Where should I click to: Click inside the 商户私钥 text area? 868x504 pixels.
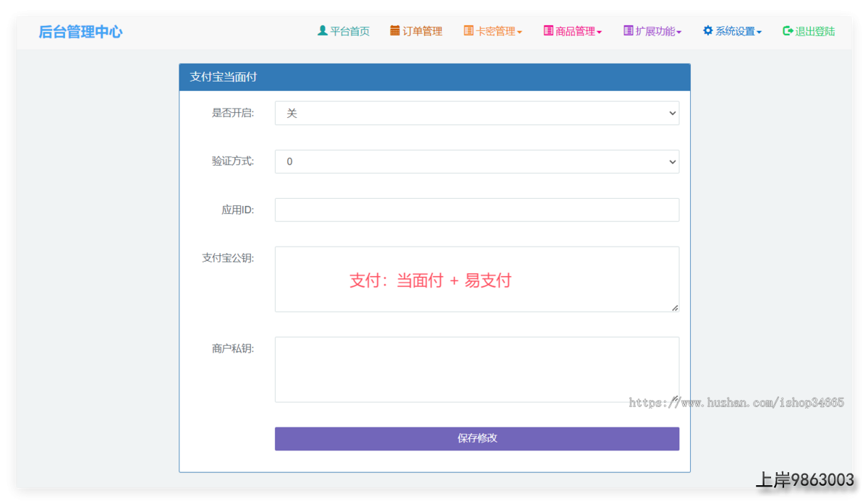(x=477, y=369)
